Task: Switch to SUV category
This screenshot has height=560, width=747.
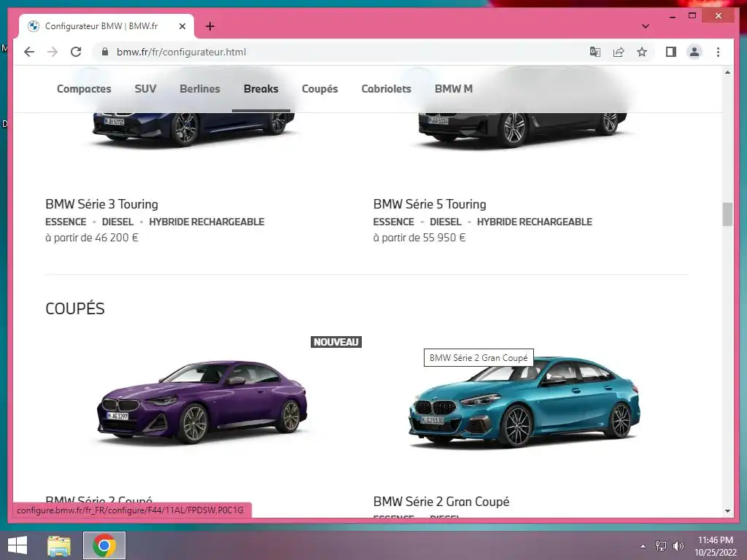Action: (x=145, y=88)
